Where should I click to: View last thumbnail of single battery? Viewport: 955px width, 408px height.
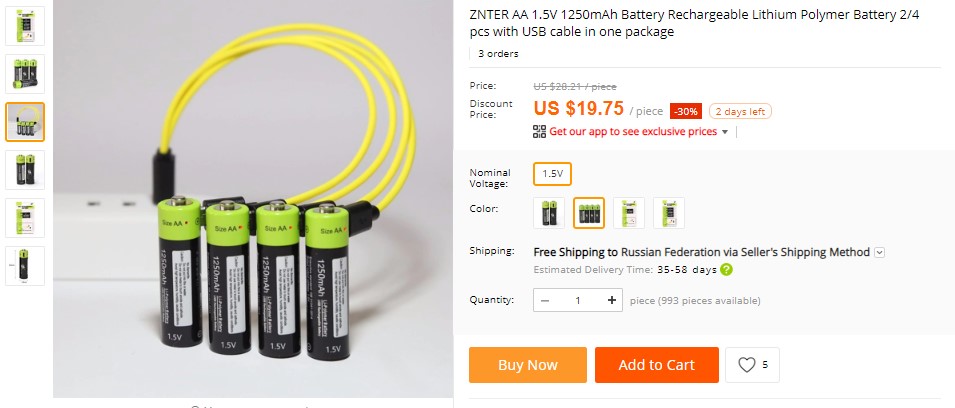(x=25, y=266)
